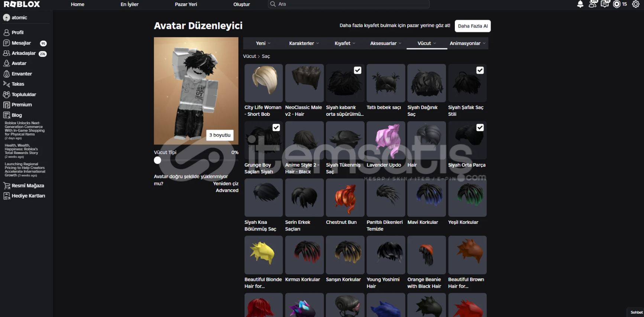Select Orange Beanie with Black Hair
The height and width of the screenshot is (317, 644).
[x=427, y=255]
